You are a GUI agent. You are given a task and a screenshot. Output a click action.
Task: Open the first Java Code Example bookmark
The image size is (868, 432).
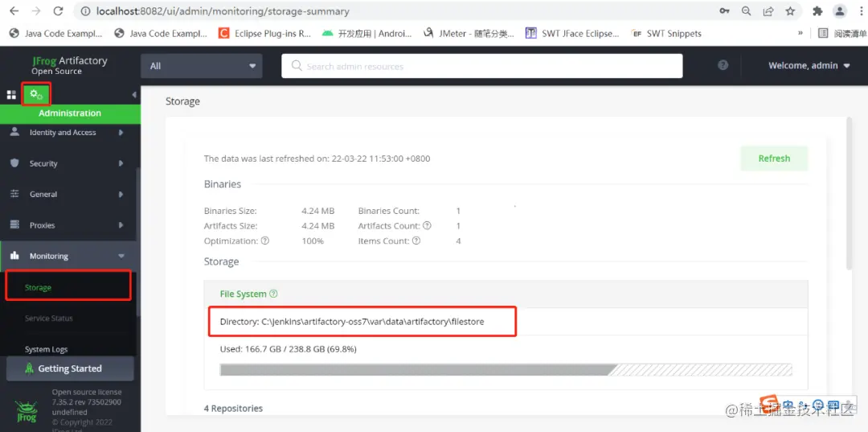tap(56, 33)
